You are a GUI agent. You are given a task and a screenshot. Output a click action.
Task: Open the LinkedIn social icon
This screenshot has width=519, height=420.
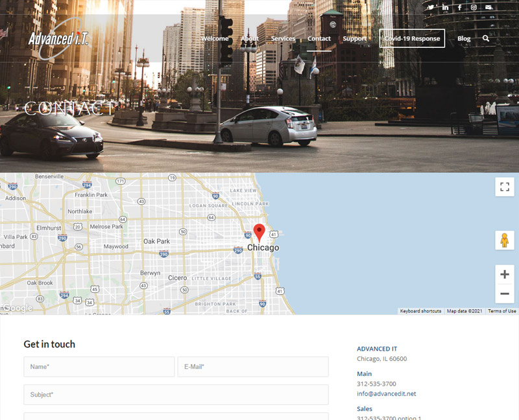click(x=445, y=7)
